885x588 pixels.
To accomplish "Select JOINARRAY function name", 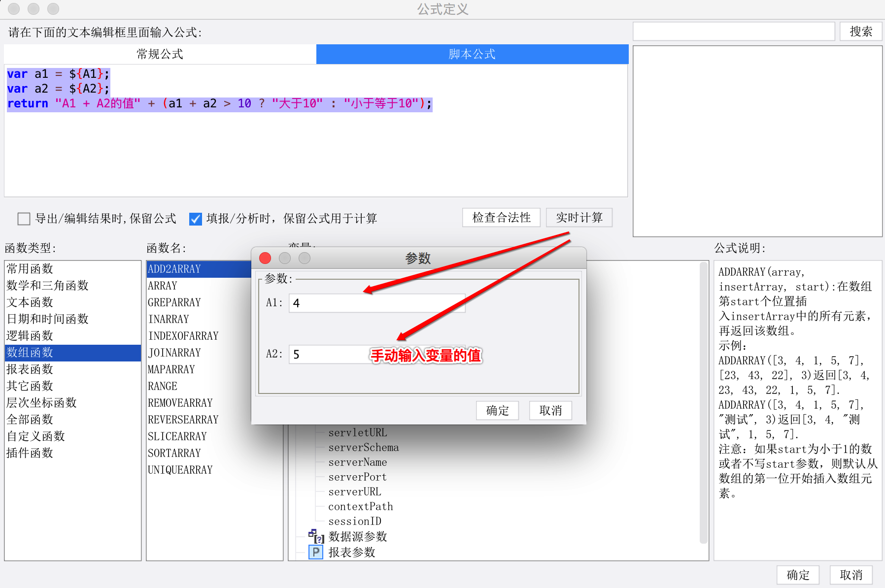I will (199, 353).
